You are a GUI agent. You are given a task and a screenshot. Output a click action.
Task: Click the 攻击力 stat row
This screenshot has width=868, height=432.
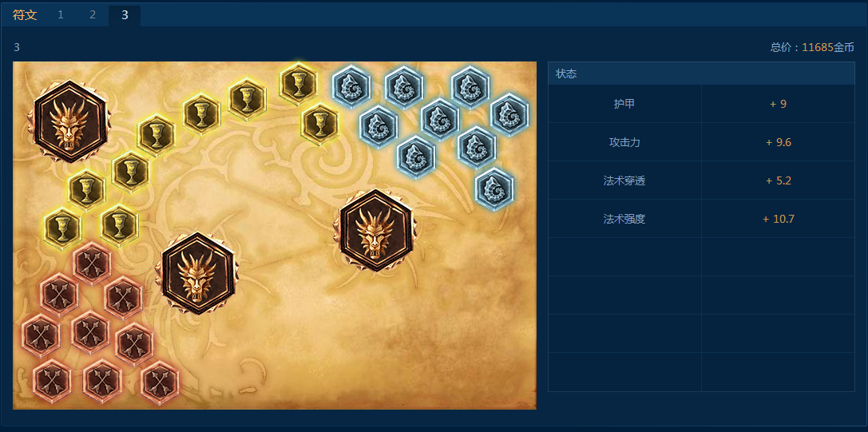point(701,142)
